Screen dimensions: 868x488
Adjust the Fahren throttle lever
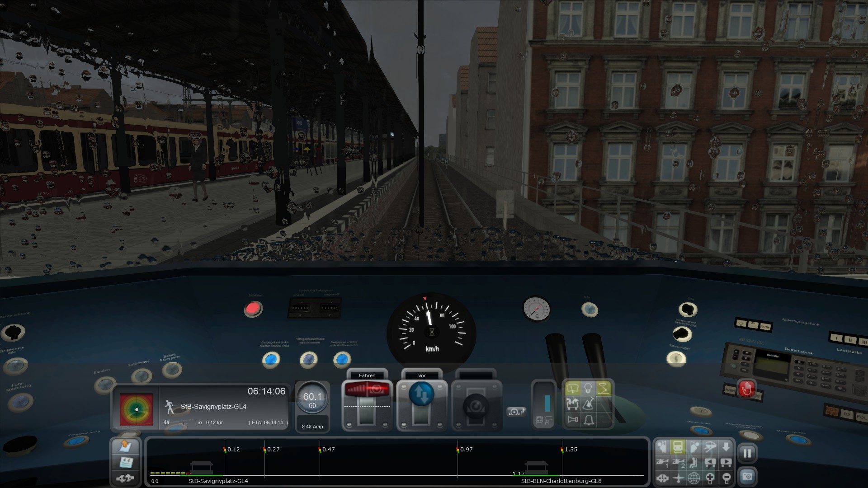(x=367, y=407)
